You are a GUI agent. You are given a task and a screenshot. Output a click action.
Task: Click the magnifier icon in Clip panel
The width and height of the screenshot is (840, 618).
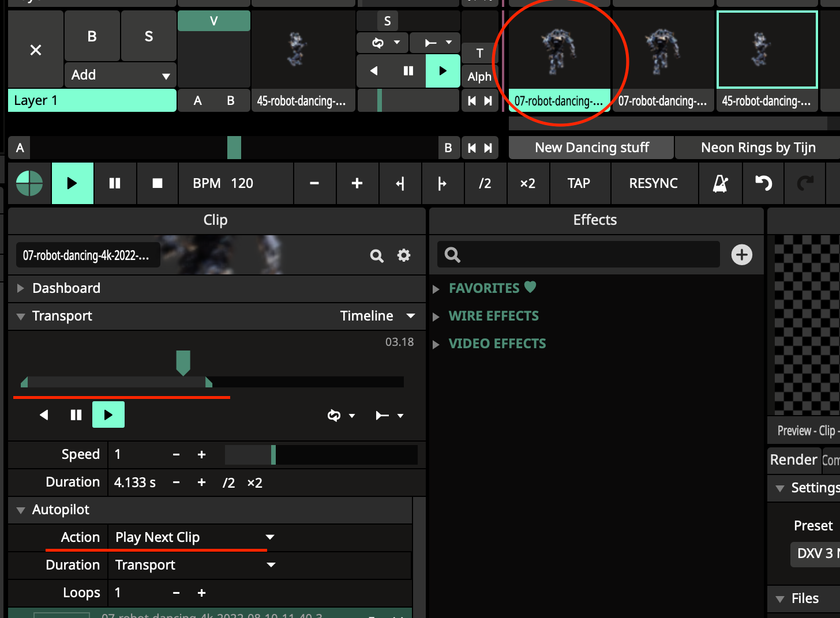point(377,255)
